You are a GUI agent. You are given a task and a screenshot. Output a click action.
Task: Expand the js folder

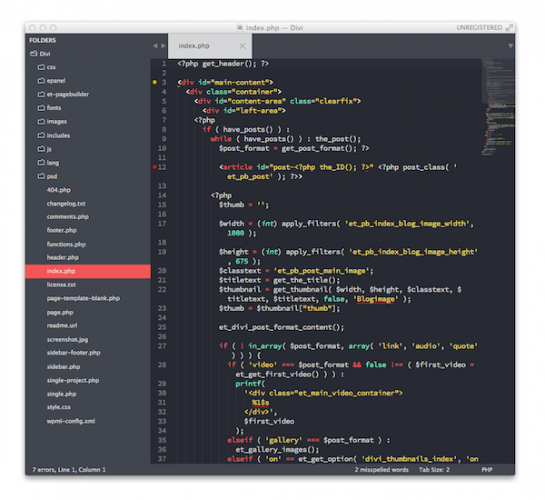click(45, 149)
